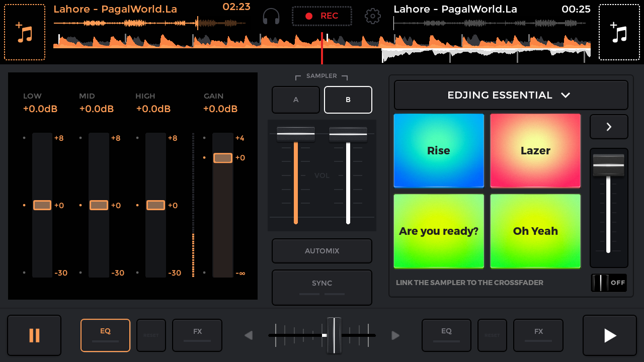Open the settings gear
644x362 pixels.
tap(373, 16)
